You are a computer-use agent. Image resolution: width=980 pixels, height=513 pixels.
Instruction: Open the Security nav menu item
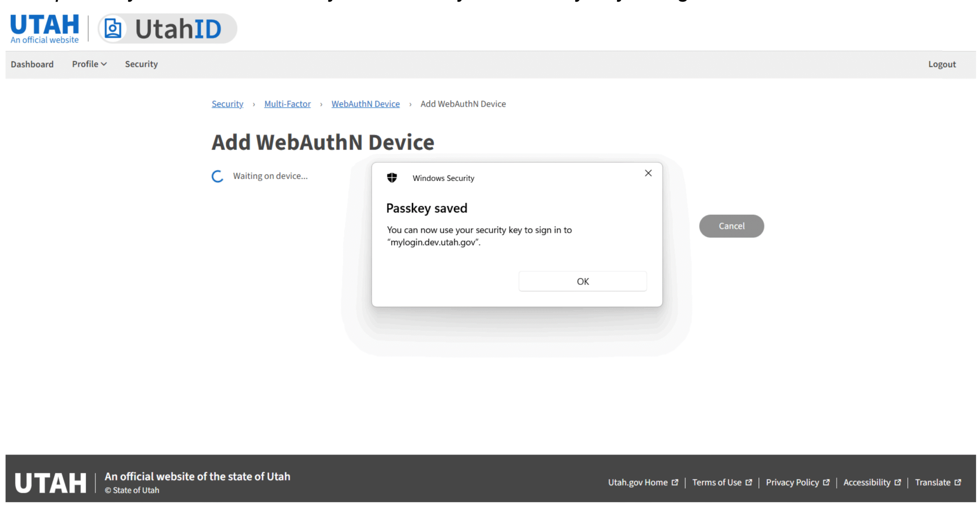coord(141,64)
